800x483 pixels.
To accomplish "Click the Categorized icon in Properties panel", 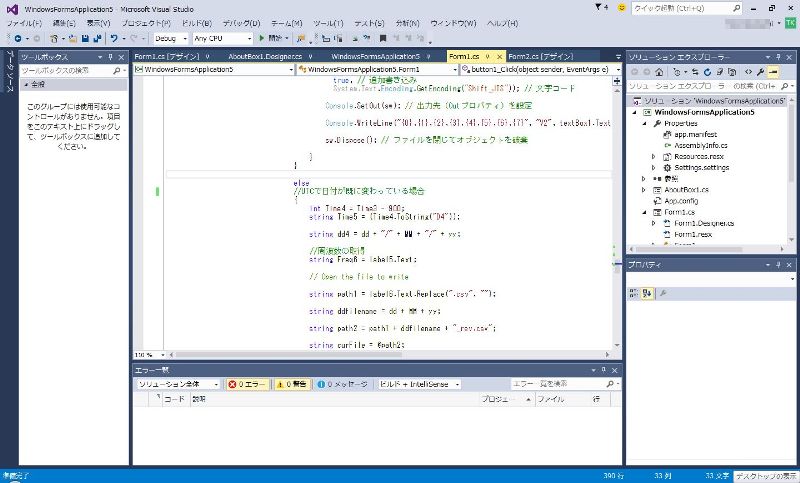I will pyautogui.click(x=634, y=293).
